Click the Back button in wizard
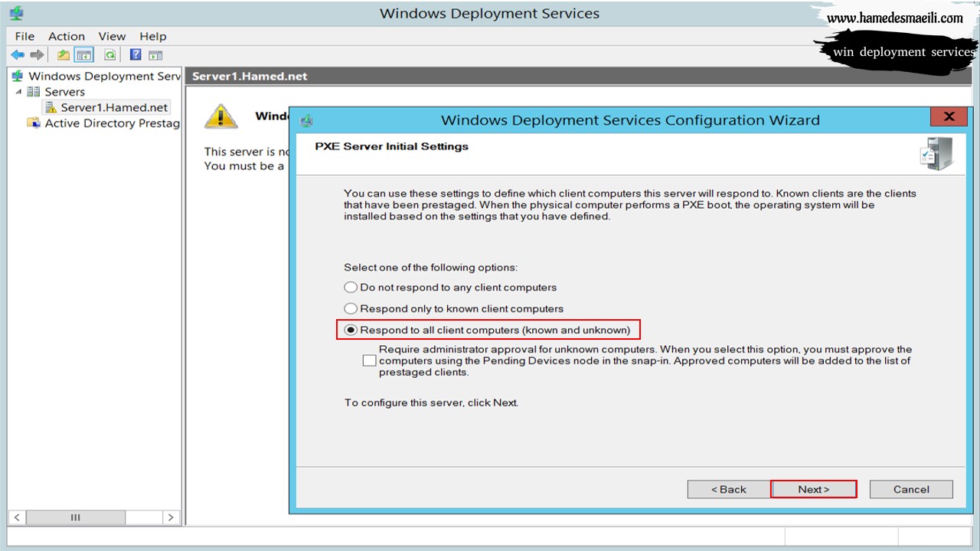 click(x=728, y=490)
